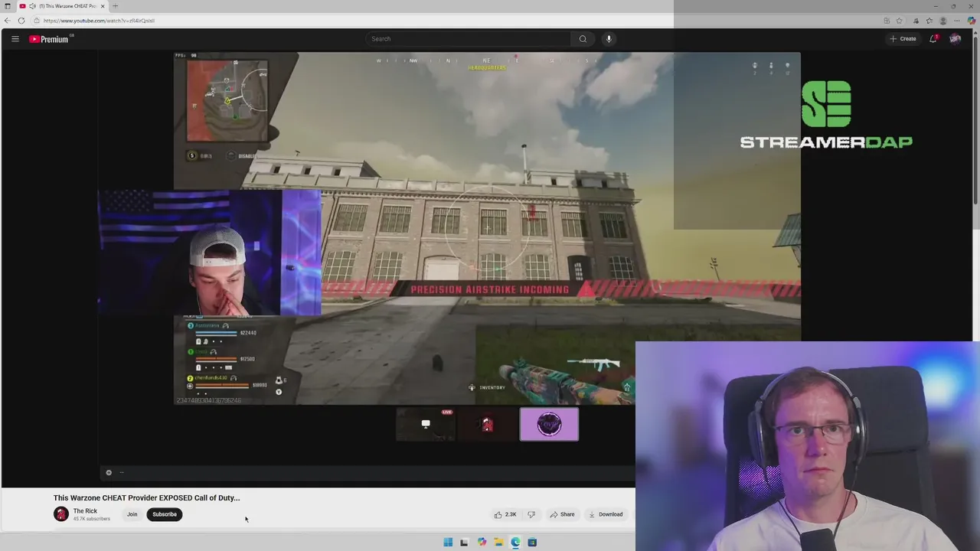Viewport: 980px width, 551px height.
Task: Open File Explorer from the taskbar
Action: tap(498, 542)
